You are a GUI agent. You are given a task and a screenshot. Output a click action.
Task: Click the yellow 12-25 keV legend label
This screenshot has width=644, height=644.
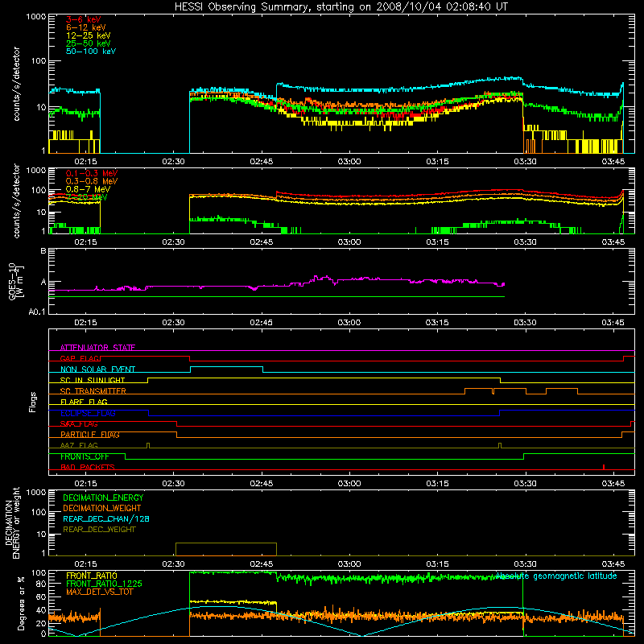89,35
